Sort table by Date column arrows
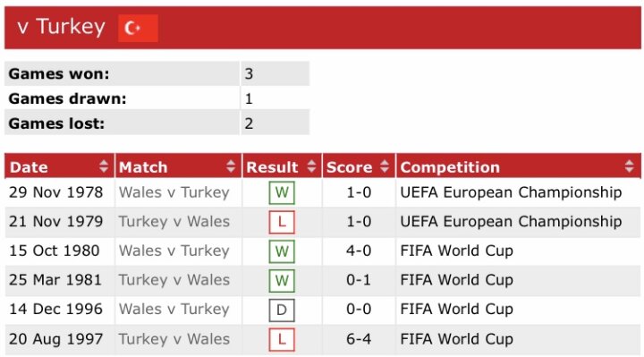Viewport: 644px width, 357px height. pos(104,166)
